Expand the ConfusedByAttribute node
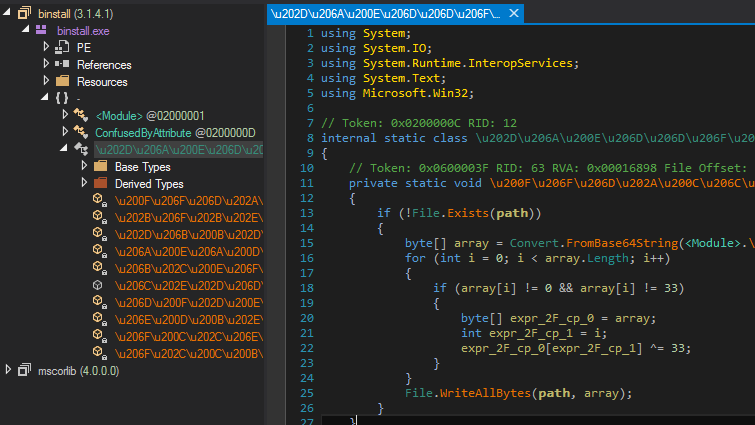This screenshot has height=425, width=755. click(x=65, y=131)
